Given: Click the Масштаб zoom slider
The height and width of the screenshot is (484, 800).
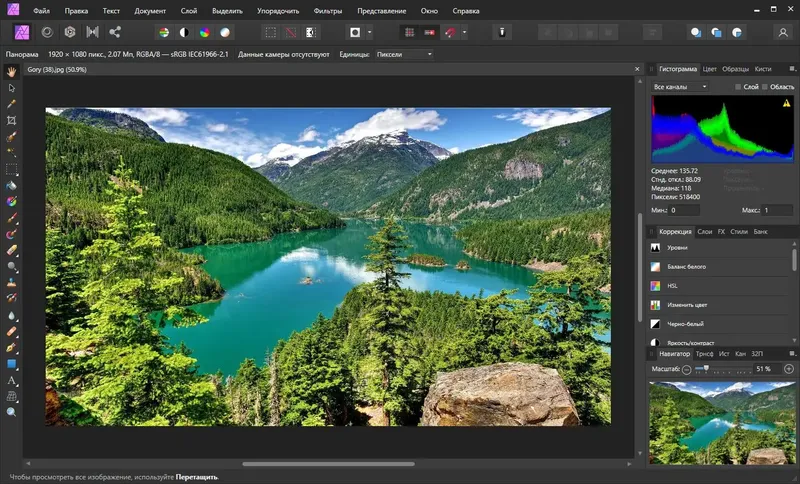Looking at the screenshot, I should tap(723, 369).
